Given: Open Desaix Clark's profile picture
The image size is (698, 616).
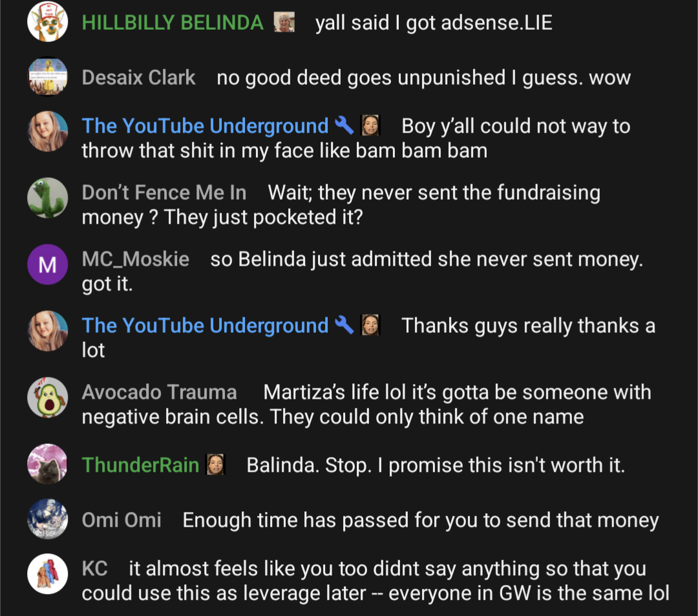Looking at the screenshot, I should click(x=48, y=76).
